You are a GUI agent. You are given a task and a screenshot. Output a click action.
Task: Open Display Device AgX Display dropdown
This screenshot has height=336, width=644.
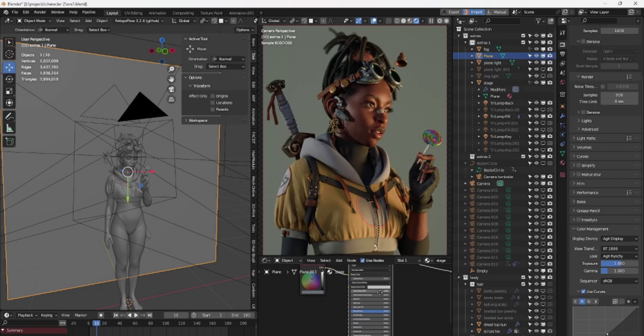pos(619,238)
